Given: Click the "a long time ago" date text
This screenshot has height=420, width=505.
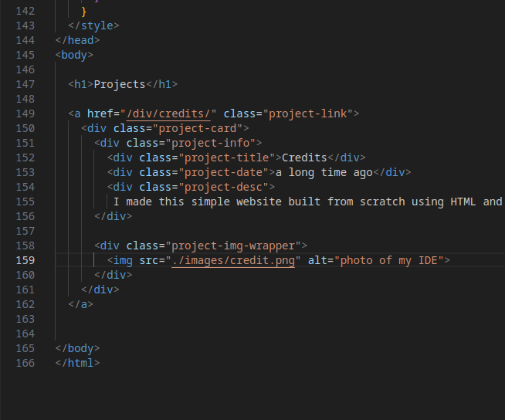Looking at the screenshot, I should [324, 172].
